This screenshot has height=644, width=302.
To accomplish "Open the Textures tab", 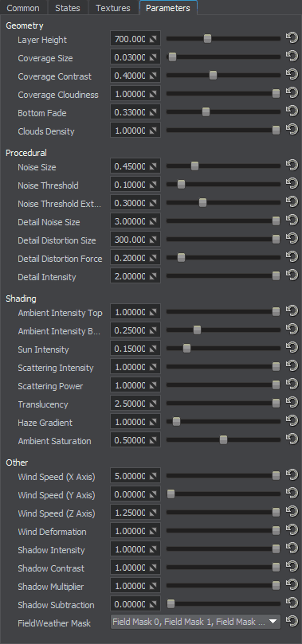I will 113,8.
